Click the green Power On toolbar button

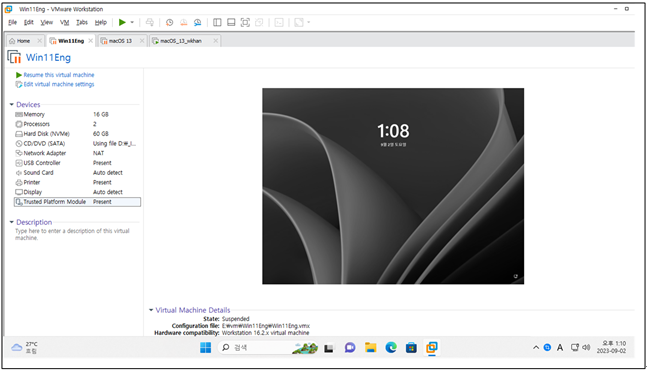122,22
